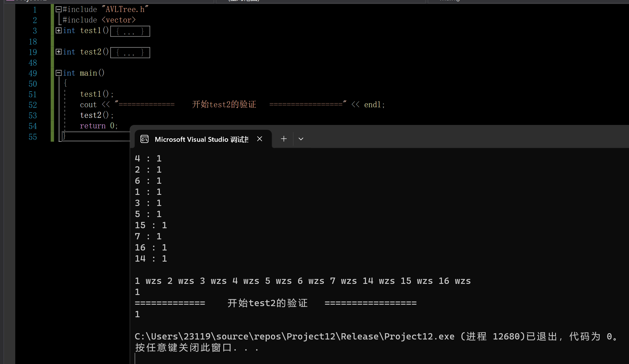Click the terminal dropdown chevron button

301,139
